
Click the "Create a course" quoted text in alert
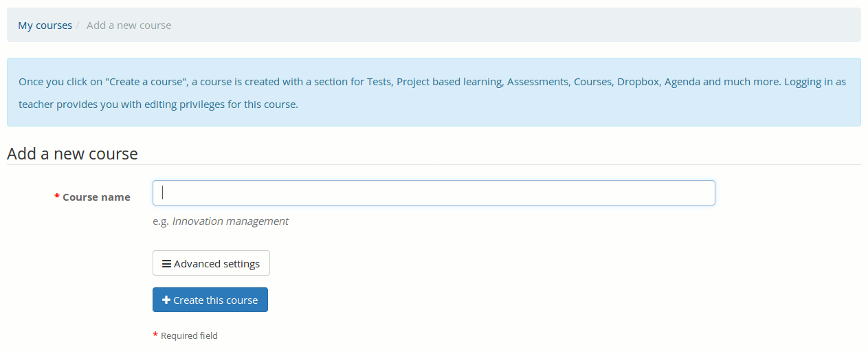click(147, 82)
